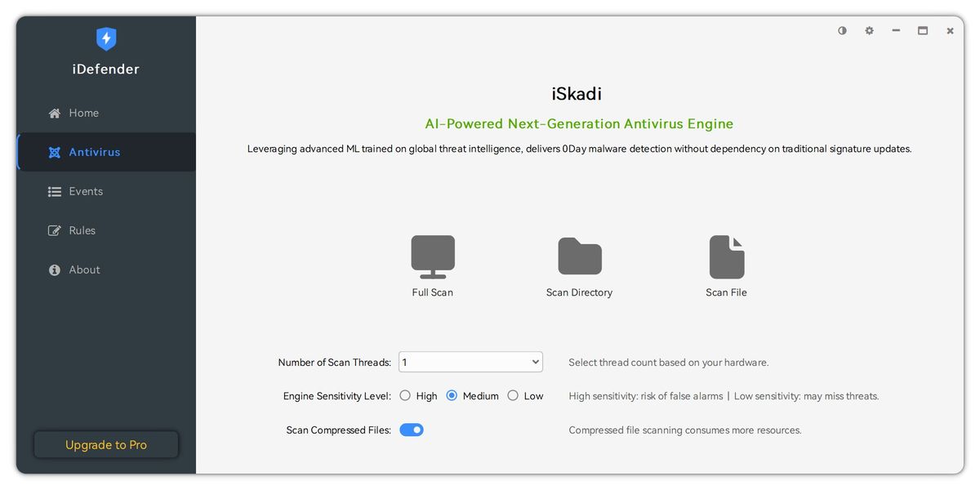
Task: Click the Upgrade to Pro button
Action: pyautogui.click(x=106, y=445)
